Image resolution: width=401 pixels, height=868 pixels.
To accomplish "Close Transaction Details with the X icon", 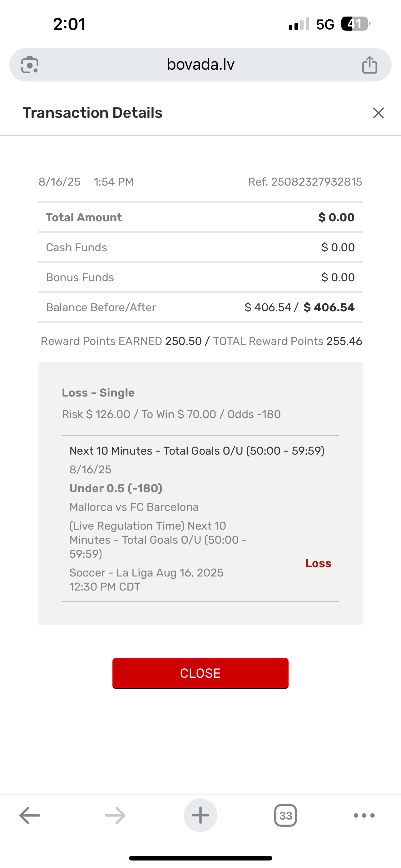I will tap(379, 113).
